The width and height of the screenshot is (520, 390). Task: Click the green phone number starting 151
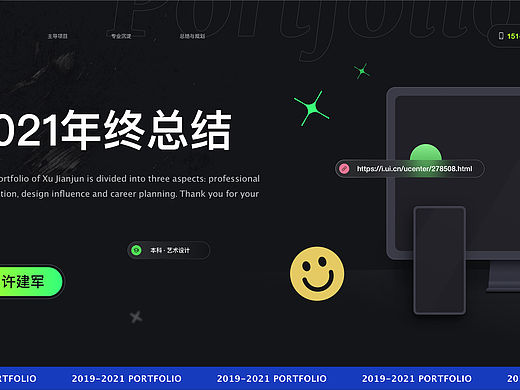point(513,36)
